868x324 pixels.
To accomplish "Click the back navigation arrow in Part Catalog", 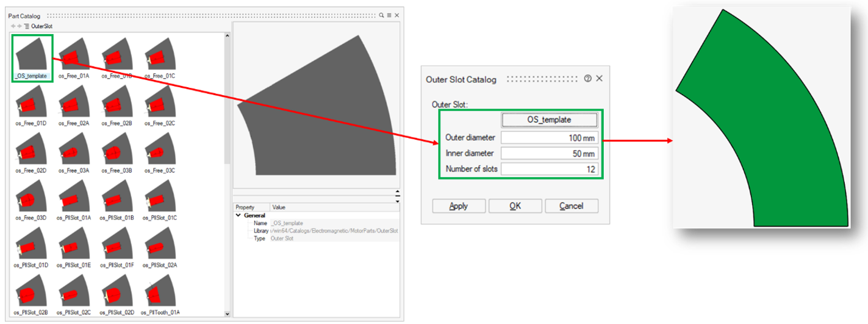I will click(x=12, y=26).
